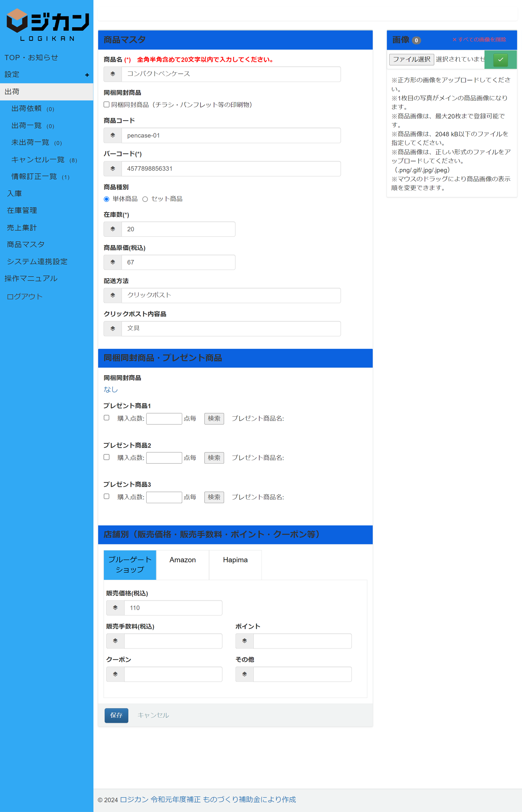Screen dimensions: 522x812
Task: Open the クリックポスト内容品 selection field
Action: click(x=231, y=329)
